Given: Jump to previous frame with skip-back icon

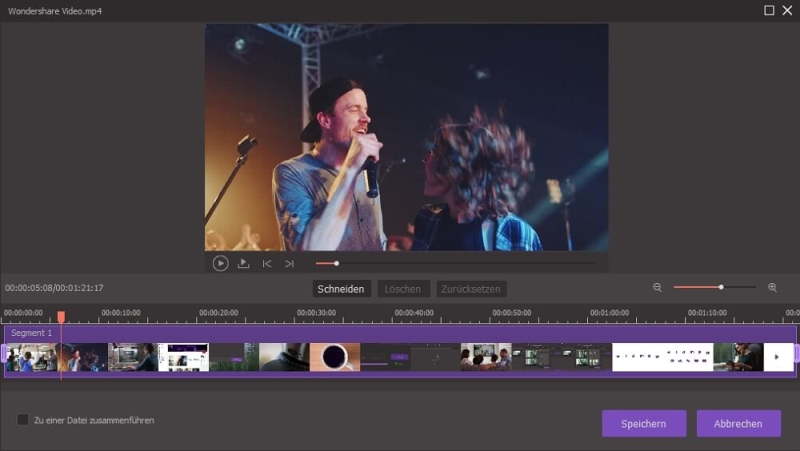Looking at the screenshot, I should coord(267,264).
